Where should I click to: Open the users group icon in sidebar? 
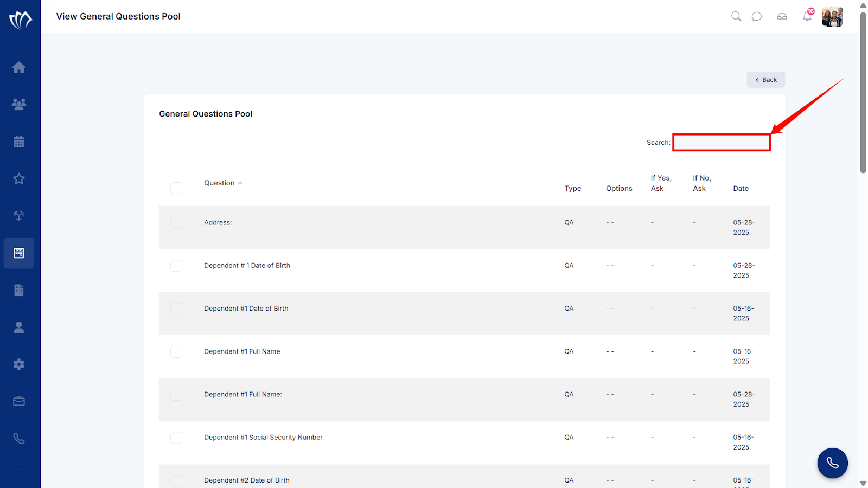pos(19,104)
